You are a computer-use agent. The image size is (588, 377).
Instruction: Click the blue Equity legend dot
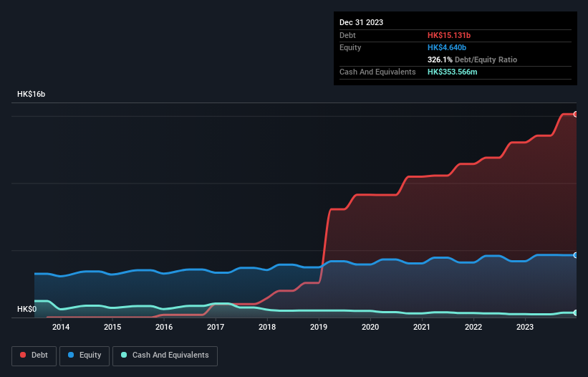pos(71,355)
